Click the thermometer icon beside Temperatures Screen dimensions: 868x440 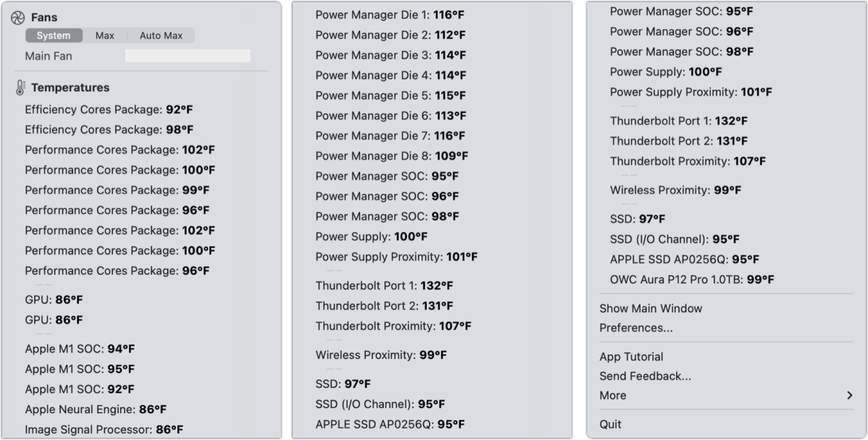pyautogui.click(x=20, y=88)
